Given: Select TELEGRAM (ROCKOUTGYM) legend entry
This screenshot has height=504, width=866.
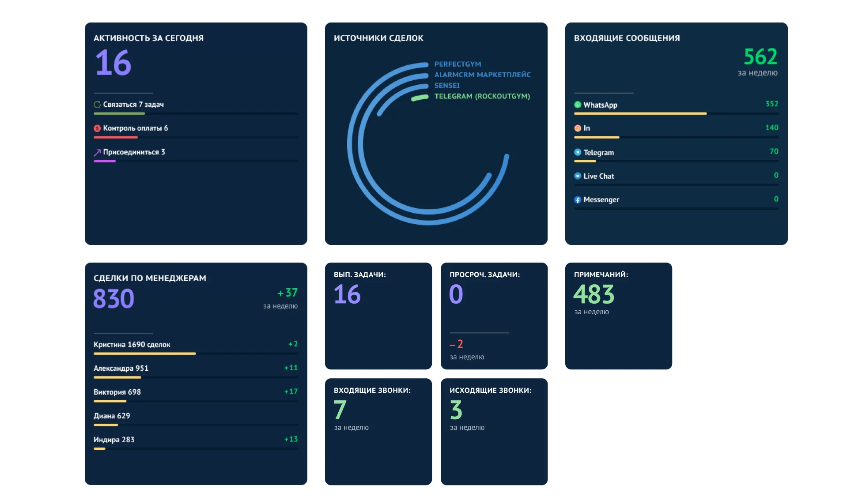Looking at the screenshot, I should [482, 96].
